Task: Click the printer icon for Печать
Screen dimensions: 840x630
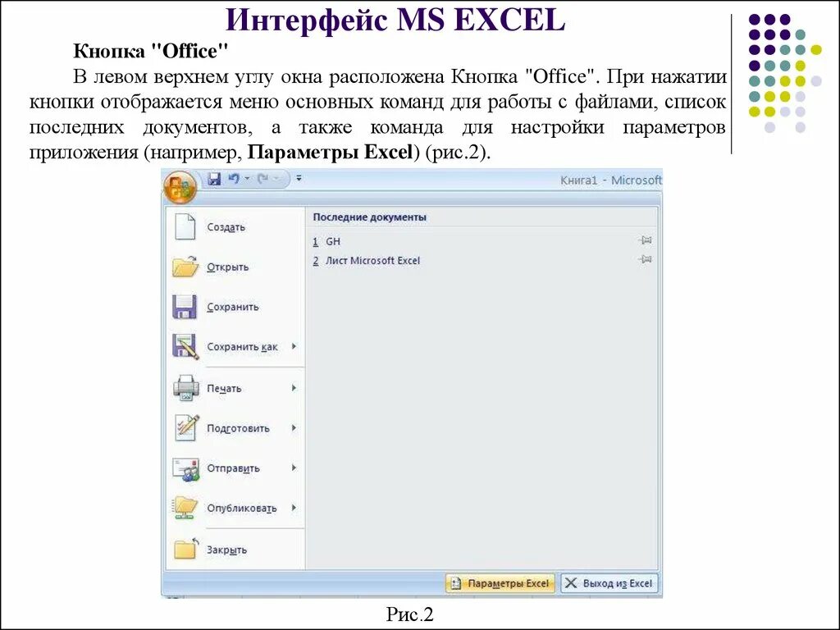Action: pos(186,388)
